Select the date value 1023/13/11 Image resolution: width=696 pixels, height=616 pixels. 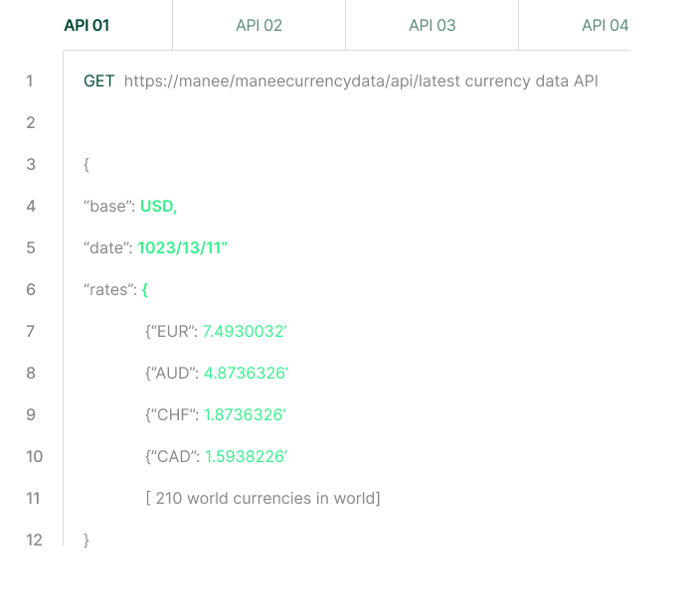click(182, 248)
